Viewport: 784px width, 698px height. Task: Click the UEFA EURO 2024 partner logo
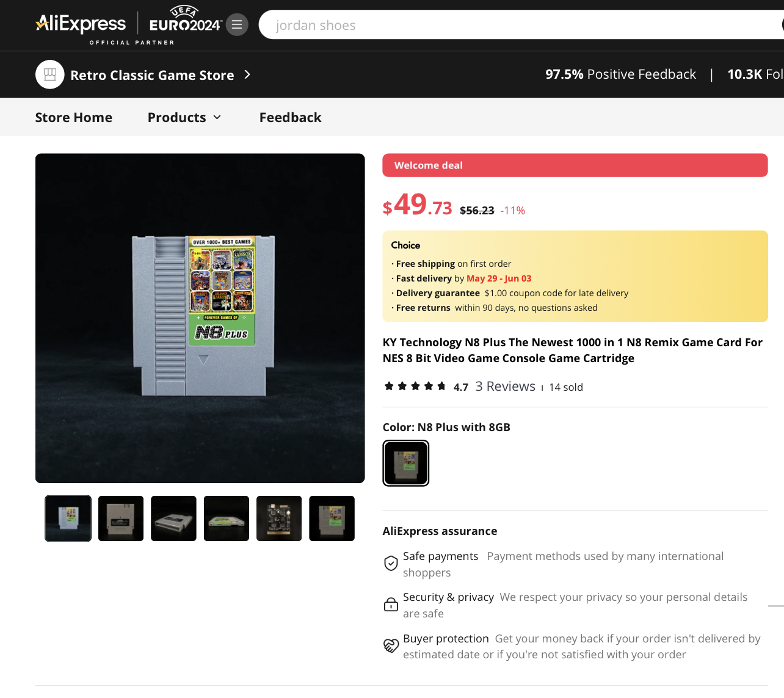[x=185, y=20]
